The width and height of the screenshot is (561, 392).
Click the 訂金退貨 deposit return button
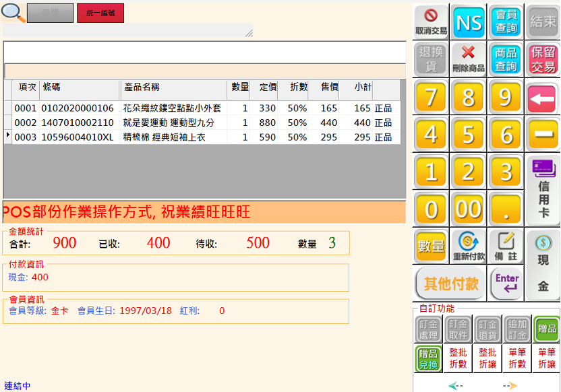(x=488, y=329)
